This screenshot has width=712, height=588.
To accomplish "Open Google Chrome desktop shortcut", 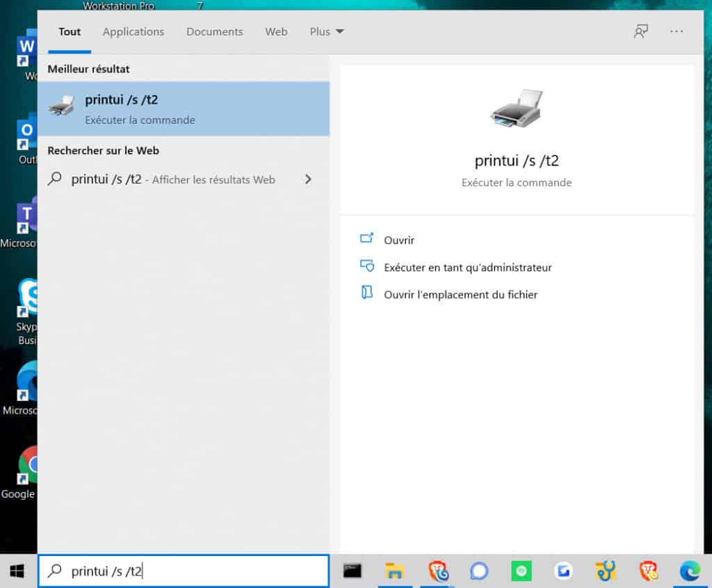I will 27,466.
